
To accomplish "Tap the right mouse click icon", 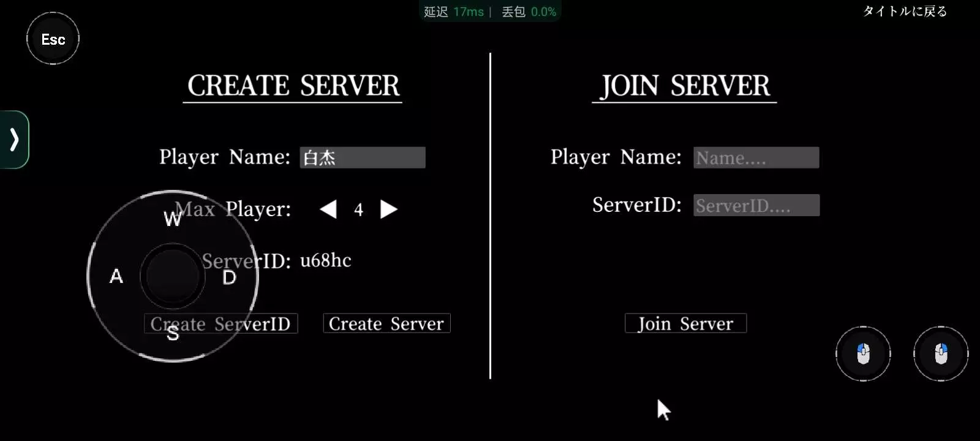I will 941,353.
